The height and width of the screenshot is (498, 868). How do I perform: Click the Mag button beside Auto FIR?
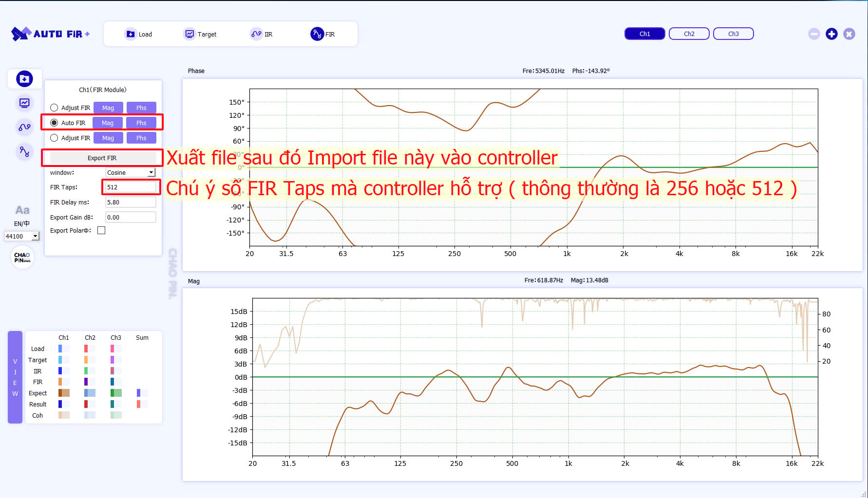(x=108, y=123)
